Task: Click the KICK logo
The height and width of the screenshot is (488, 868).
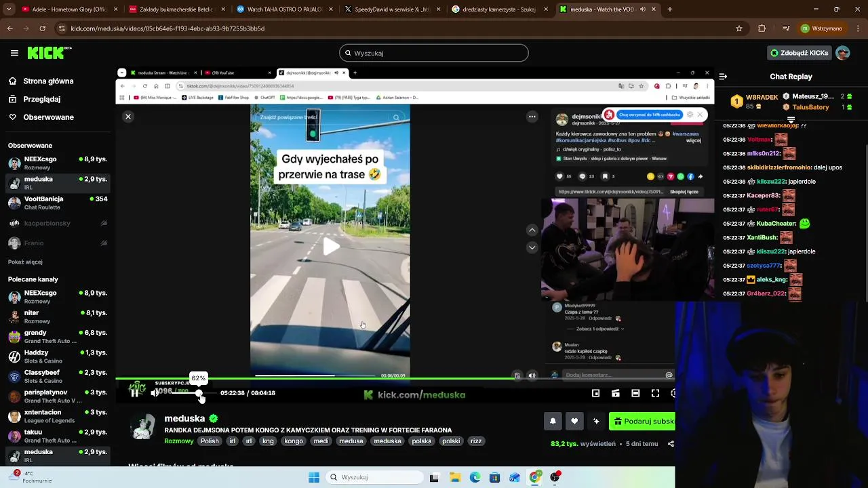Action: click(x=49, y=53)
